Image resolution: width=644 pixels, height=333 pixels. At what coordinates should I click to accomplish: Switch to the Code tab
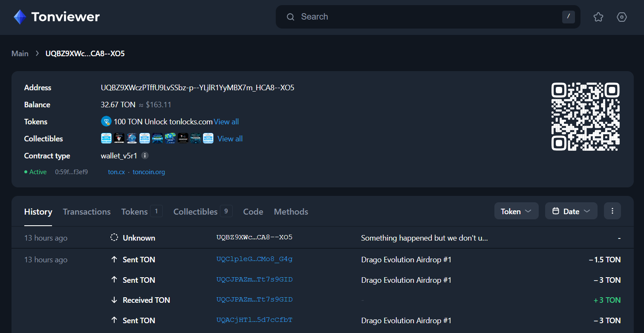[x=253, y=212]
